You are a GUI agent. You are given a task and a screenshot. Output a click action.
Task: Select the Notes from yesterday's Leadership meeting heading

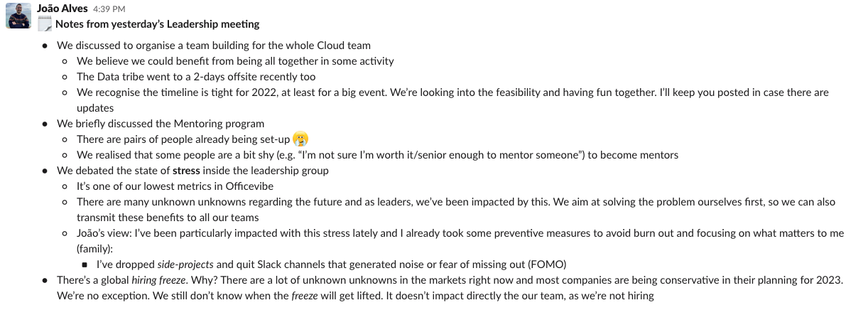coord(157,24)
